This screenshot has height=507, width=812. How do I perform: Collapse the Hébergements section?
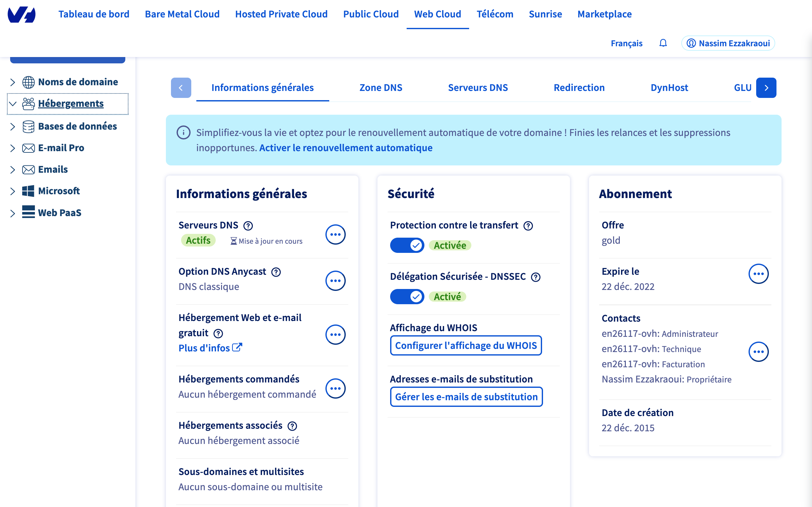click(x=13, y=104)
